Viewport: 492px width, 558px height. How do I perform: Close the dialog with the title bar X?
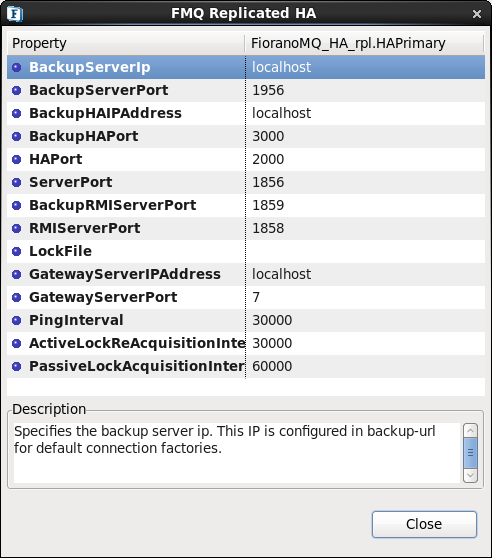pyautogui.click(x=477, y=14)
